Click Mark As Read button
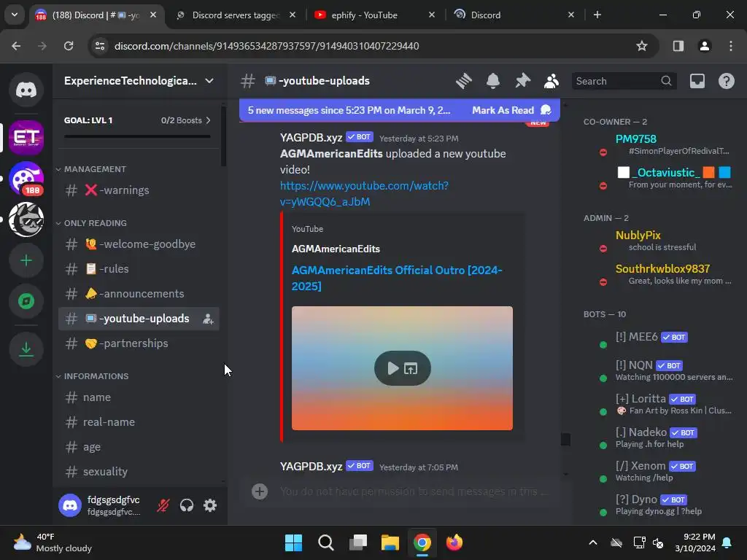Image resolution: width=747 pixels, height=560 pixels. click(x=511, y=111)
